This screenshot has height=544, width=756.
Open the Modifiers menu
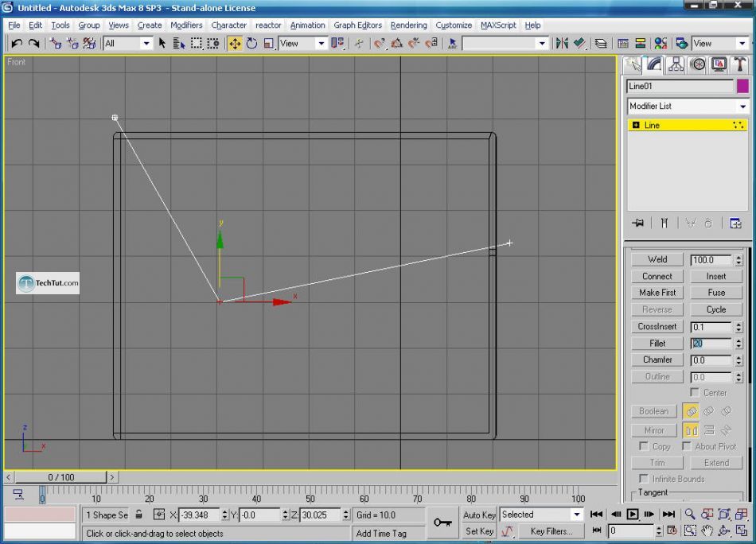[x=186, y=25]
